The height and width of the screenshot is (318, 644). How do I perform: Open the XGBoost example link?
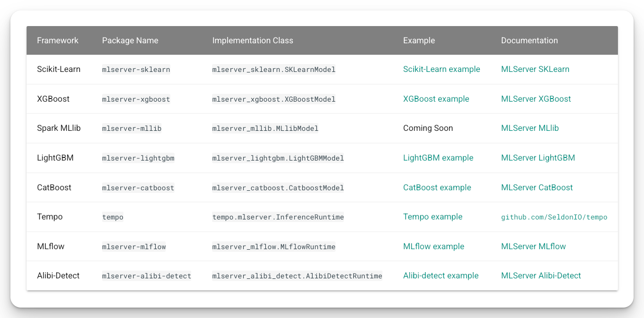tap(436, 99)
